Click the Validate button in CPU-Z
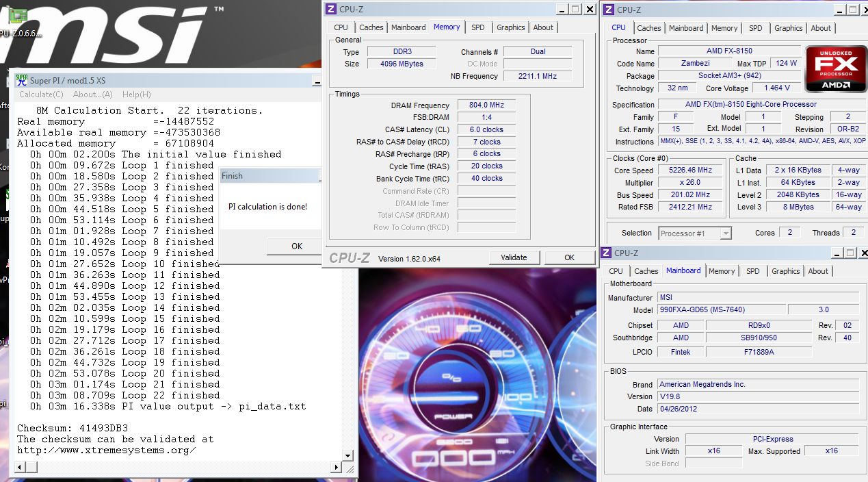 pyautogui.click(x=514, y=257)
